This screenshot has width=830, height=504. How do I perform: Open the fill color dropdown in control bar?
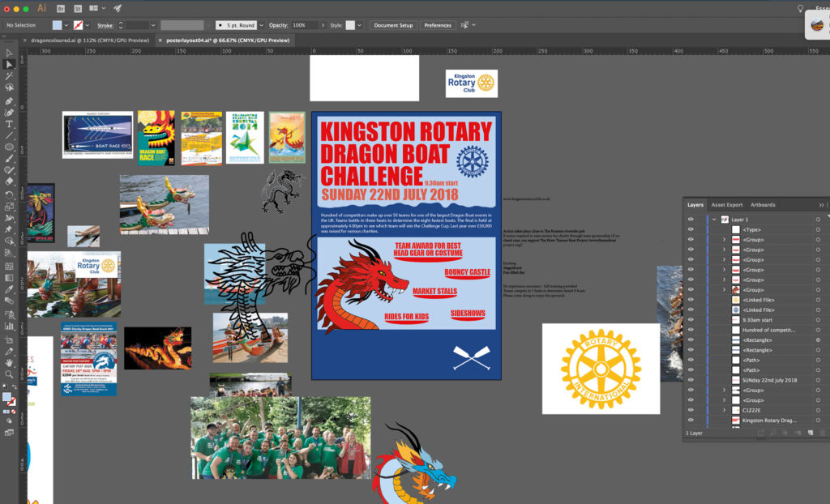pos(66,25)
